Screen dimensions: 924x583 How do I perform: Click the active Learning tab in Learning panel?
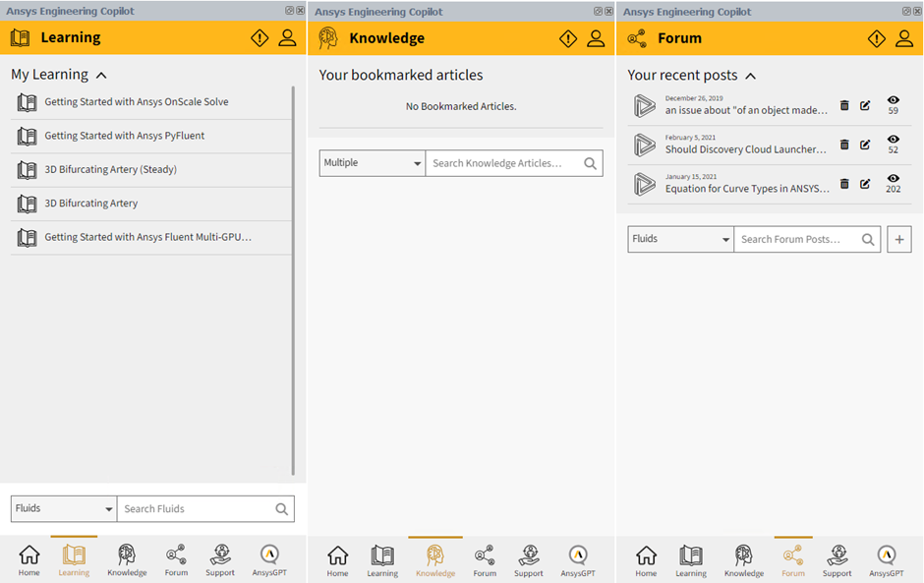point(74,560)
